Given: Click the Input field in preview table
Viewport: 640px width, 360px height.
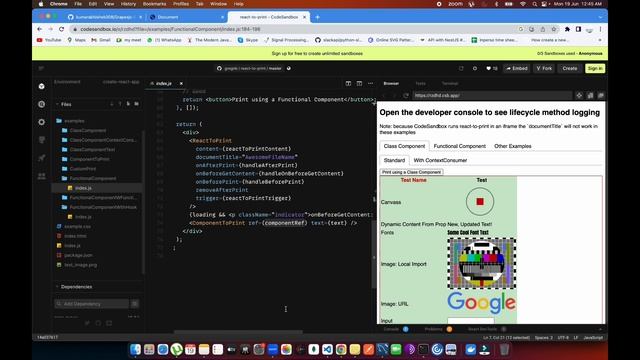Looking at the screenshot, I should tap(471, 321).
